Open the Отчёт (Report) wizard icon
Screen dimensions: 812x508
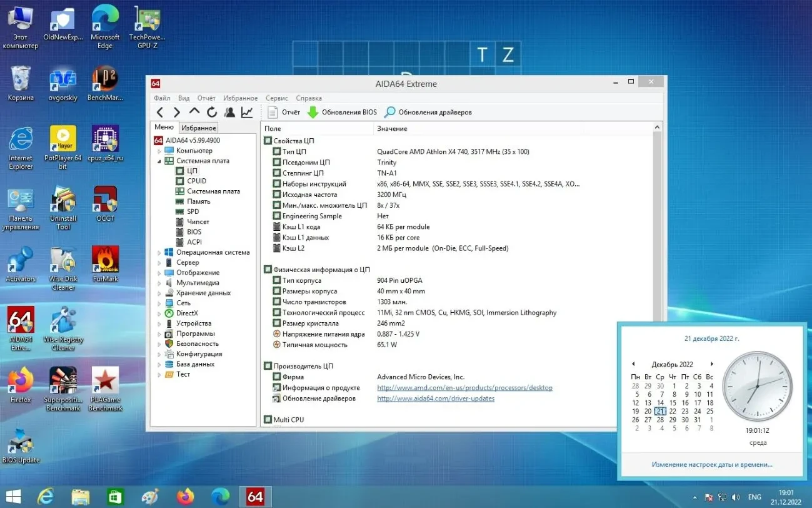pos(273,113)
